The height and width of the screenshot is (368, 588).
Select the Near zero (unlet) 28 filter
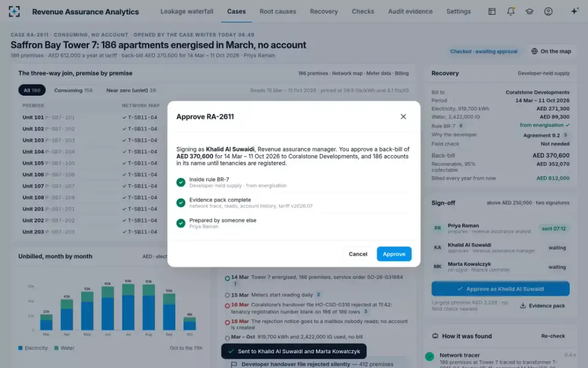coord(131,90)
